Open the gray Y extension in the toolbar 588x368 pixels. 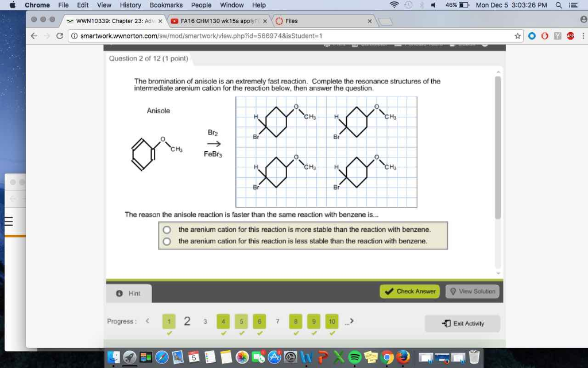coord(557,36)
